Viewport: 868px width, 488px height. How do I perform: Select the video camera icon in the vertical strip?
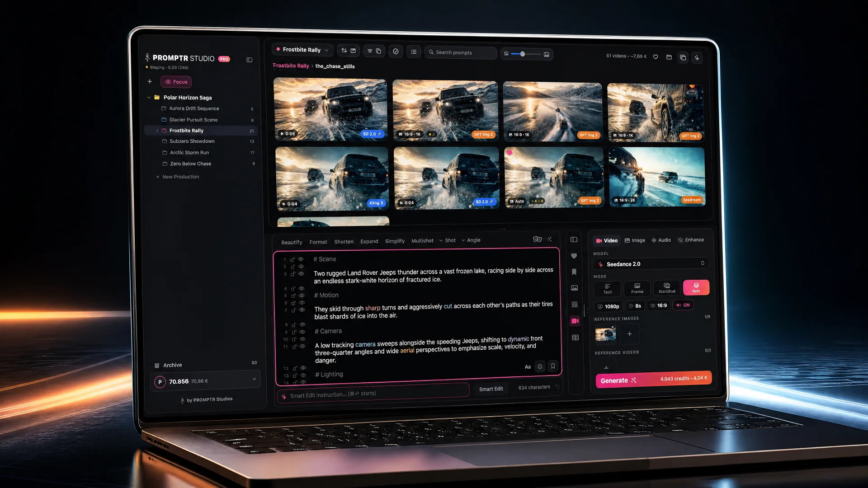click(575, 321)
